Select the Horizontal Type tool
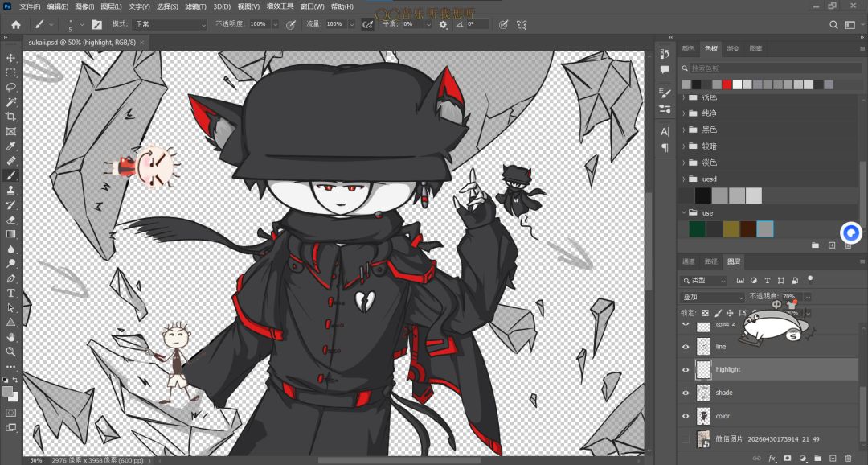The width and height of the screenshot is (868, 465). point(10,293)
